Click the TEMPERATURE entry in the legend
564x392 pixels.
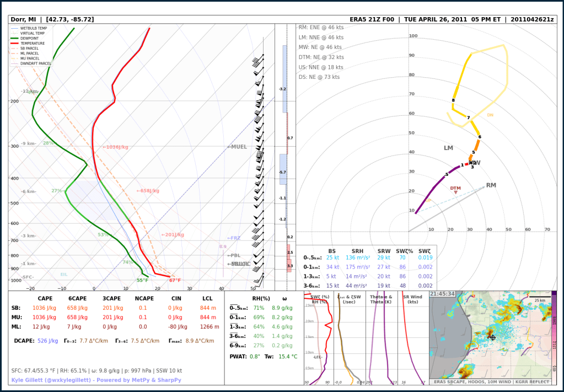32,44
